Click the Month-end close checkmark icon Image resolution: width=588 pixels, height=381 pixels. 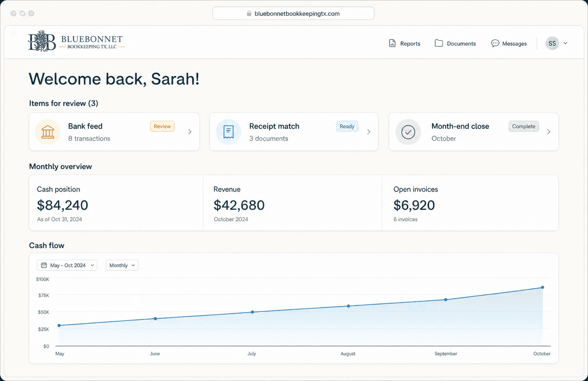[x=408, y=132]
